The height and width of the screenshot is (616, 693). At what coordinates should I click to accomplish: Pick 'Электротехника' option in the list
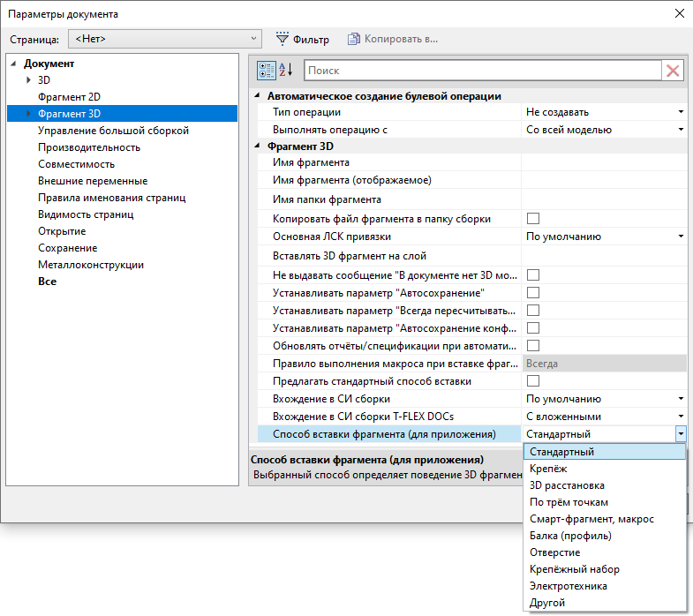pyautogui.click(x=568, y=586)
